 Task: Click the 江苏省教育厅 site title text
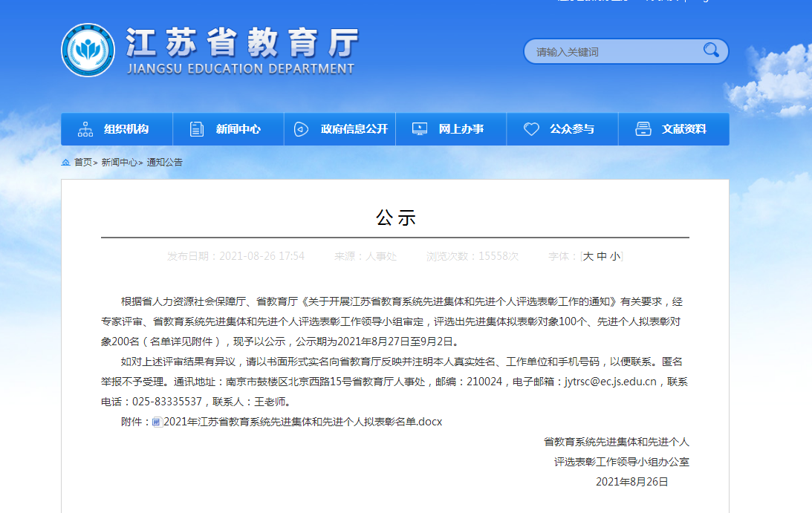pyautogui.click(x=241, y=43)
